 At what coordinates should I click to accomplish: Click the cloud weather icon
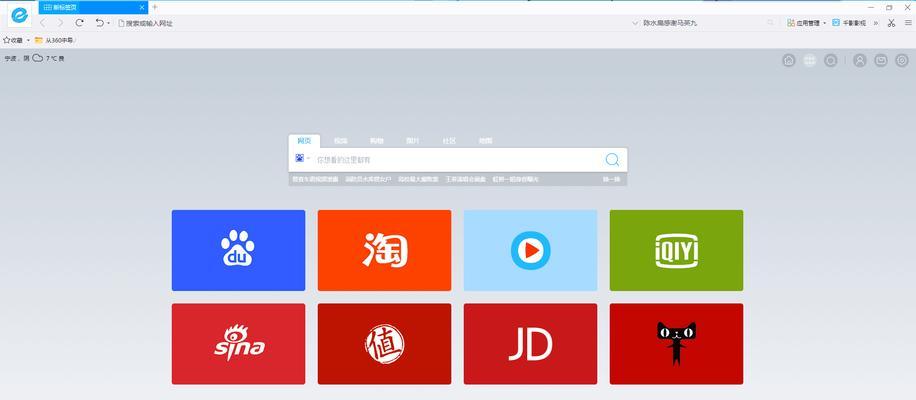click(37, 58)
